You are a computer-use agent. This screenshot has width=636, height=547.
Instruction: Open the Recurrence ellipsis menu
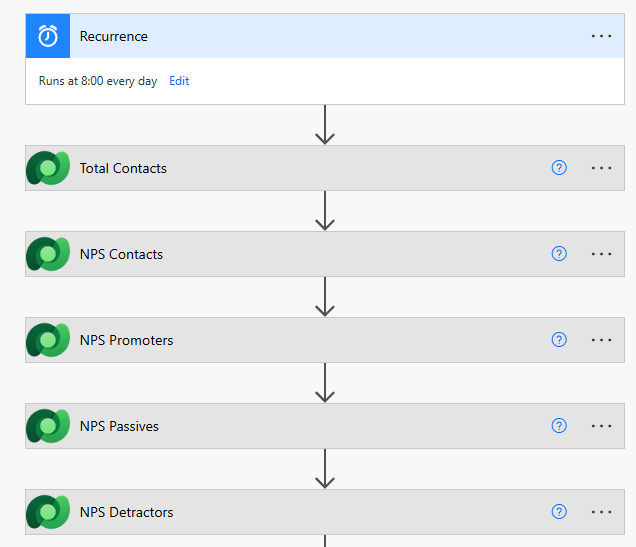tap(601, 36)
